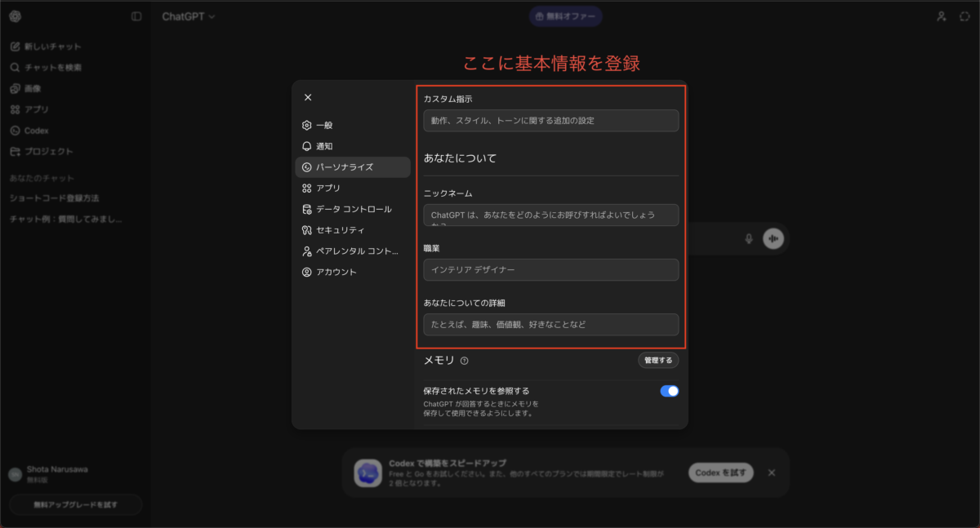Click the ChatGPT logo icon

pyautogui.click(x=16, y=16)
